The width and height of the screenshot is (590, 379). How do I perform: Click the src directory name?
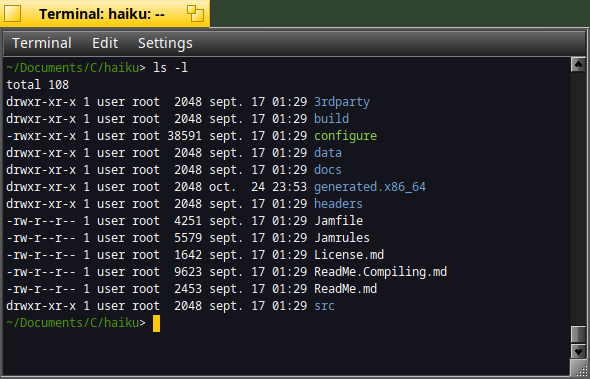coord(324,306)
